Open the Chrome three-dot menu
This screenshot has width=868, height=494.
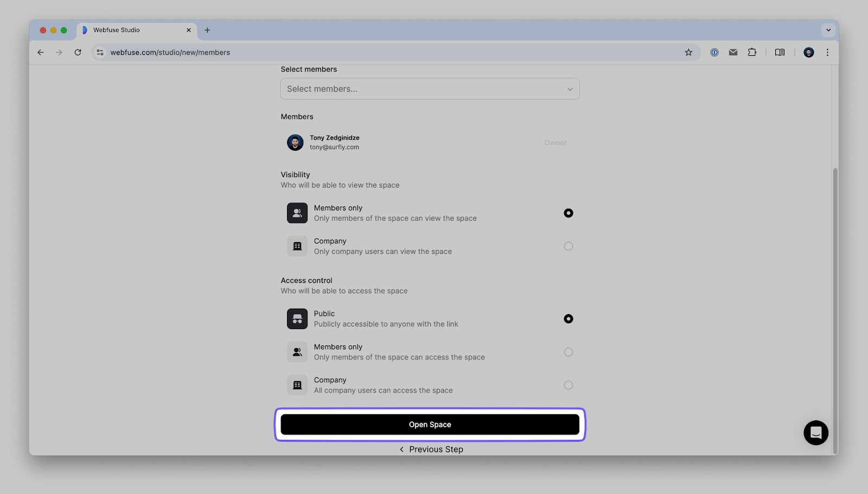pos(827,53)
